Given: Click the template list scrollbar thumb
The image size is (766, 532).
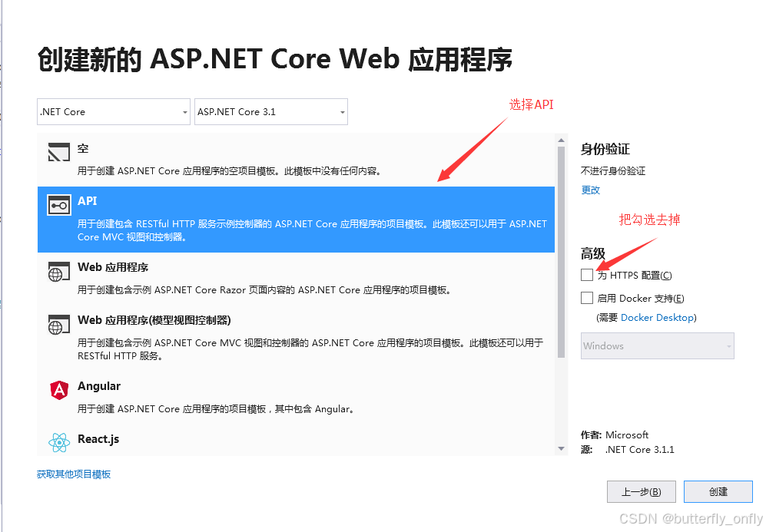Looking at the screenshot, I should pos(561,252).
